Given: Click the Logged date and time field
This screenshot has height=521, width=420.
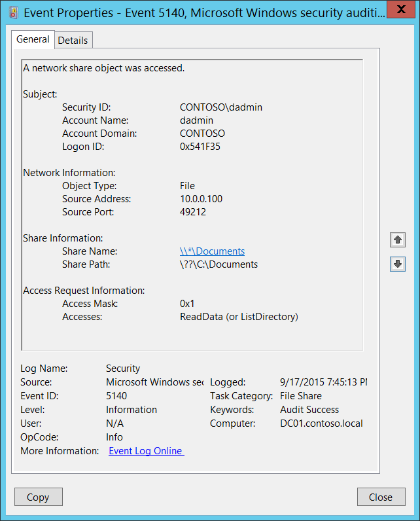Looking at the screenshot, I should coord(323,382).
